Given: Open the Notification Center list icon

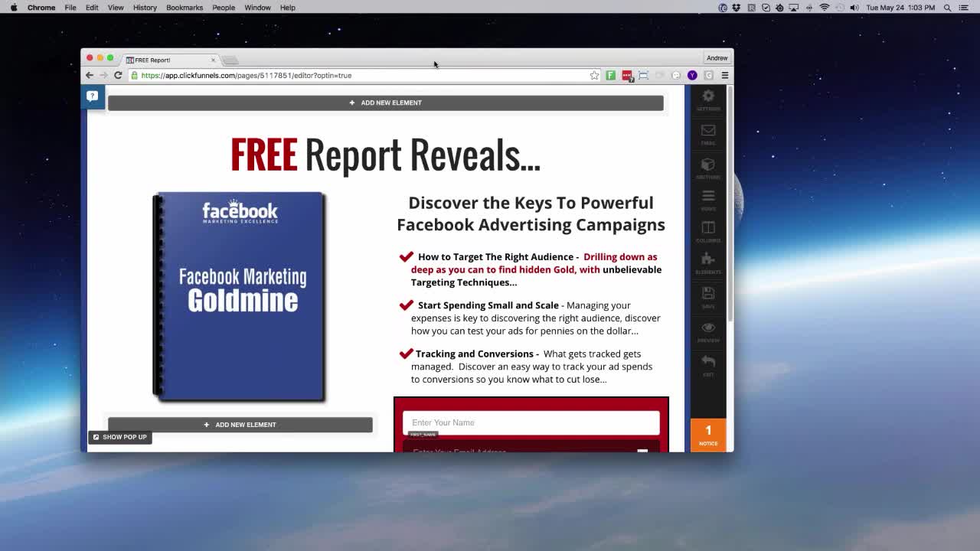Looking at the screenshot, I should pos(964,8).
